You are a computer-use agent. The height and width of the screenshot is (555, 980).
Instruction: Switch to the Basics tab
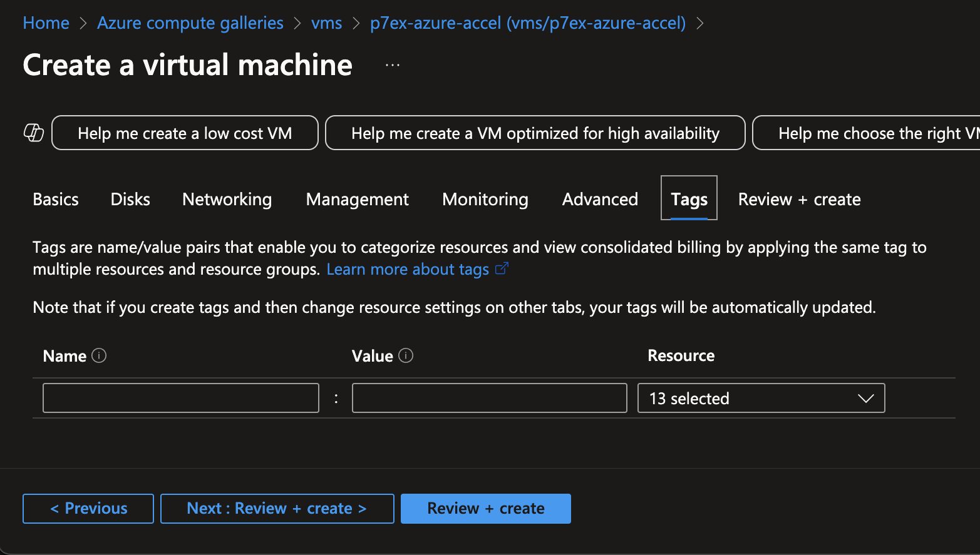[x=56, y=199]
